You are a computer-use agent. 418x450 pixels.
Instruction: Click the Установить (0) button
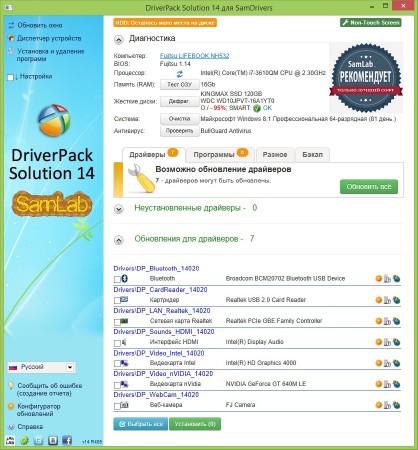pyautogui.click(x=195, y=424)
